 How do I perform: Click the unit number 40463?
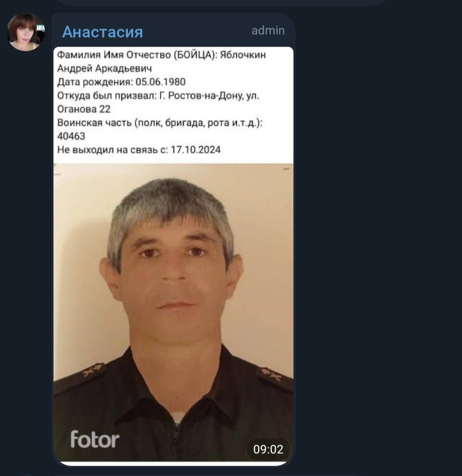71,136
